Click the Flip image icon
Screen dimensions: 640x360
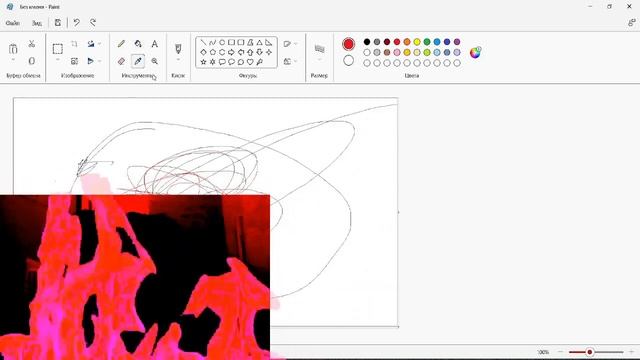point(91,61)
